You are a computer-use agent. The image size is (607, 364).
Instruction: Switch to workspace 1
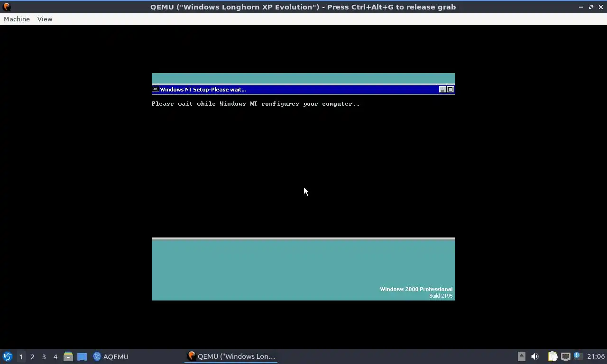pyautogui.click(x=21, y=356)
